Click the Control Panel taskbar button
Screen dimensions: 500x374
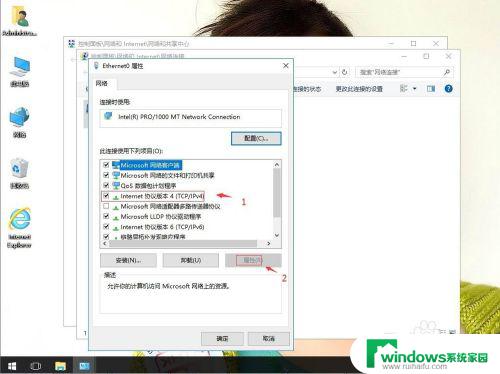[84, 366]
